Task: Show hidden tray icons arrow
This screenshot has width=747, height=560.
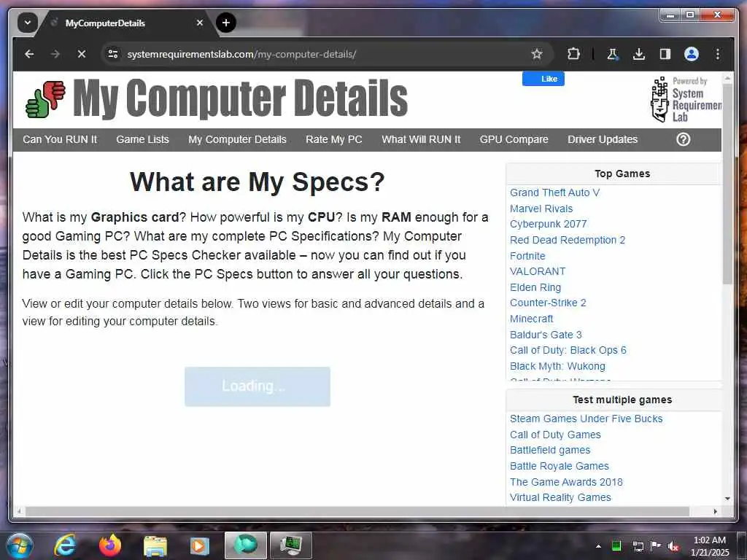Action: coord(598,545)
